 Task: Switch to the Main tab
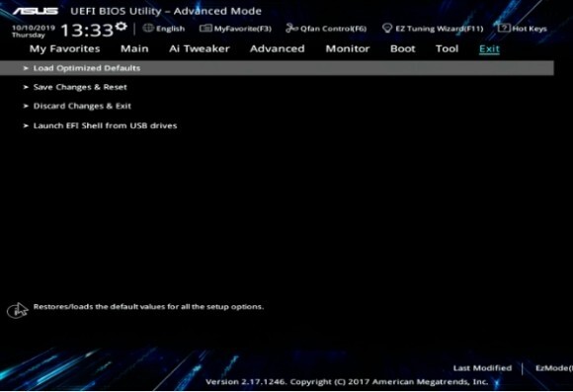[134, 48]
